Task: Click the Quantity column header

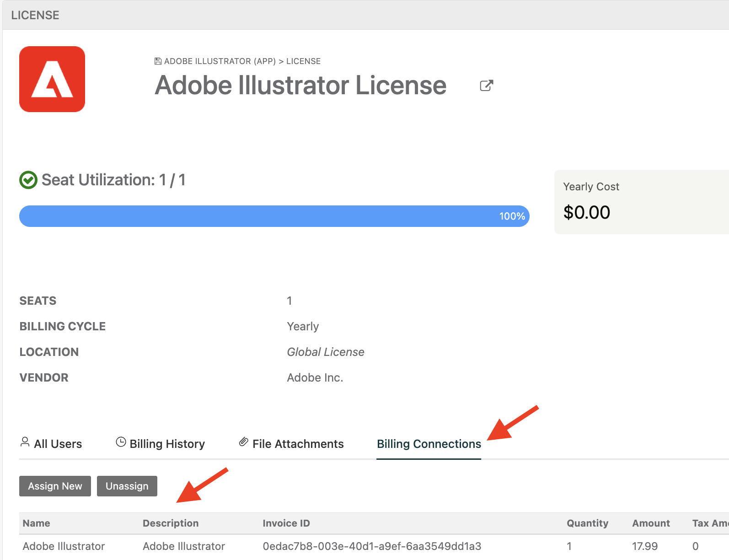Action: [x=587, y=523]
